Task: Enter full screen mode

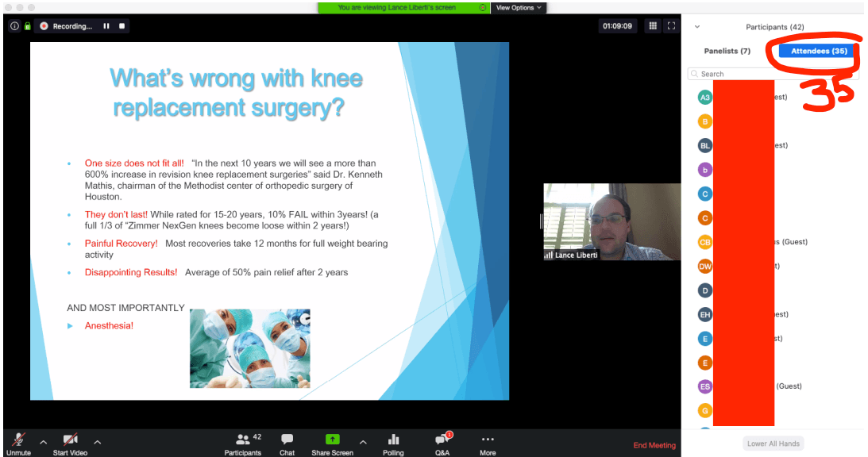Action: click(671, 26)
